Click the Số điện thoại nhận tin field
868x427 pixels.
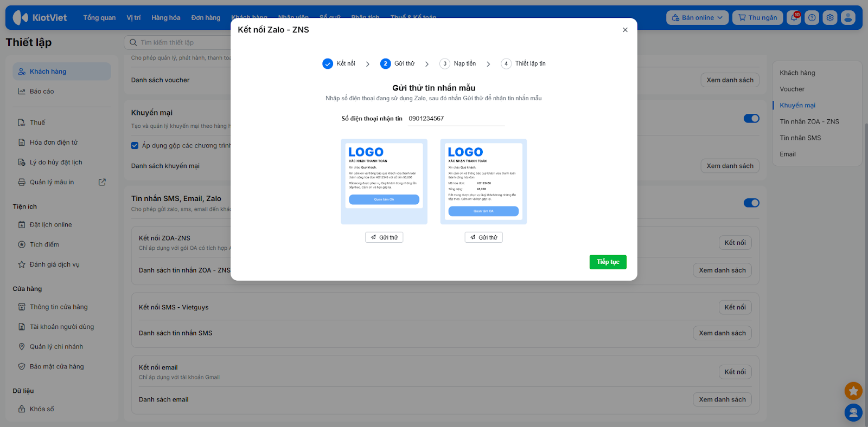coord(456,119)
